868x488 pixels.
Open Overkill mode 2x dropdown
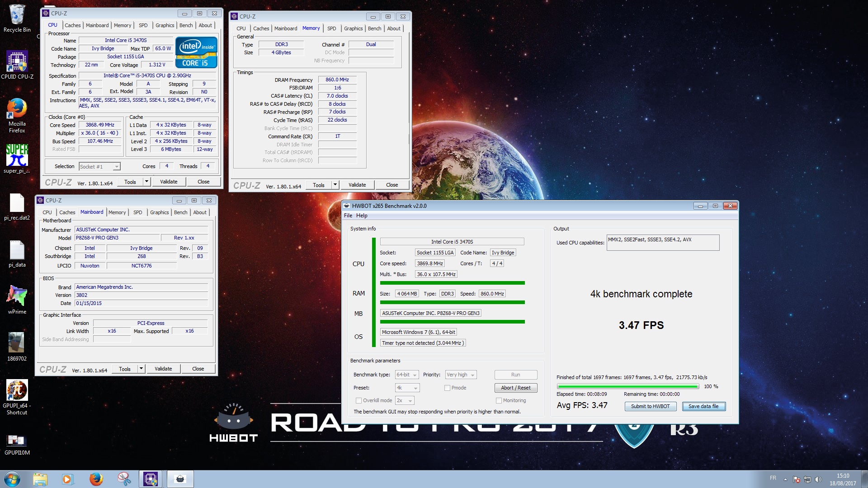tap(405, 400)
